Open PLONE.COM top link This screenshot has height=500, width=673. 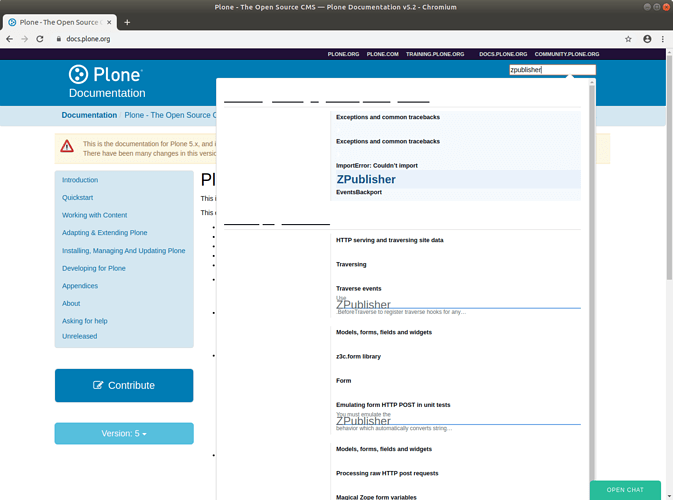coord(382,54)
